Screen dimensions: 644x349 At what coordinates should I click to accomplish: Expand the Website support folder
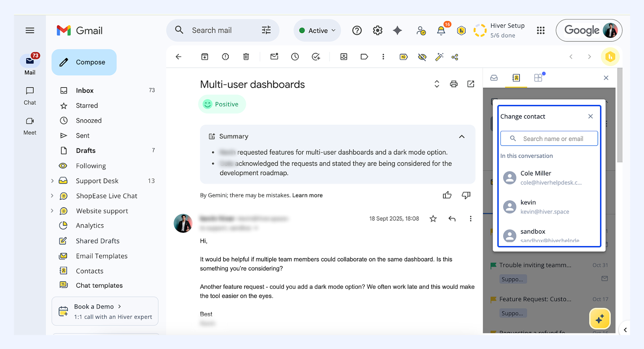click(x=52, y=211)
